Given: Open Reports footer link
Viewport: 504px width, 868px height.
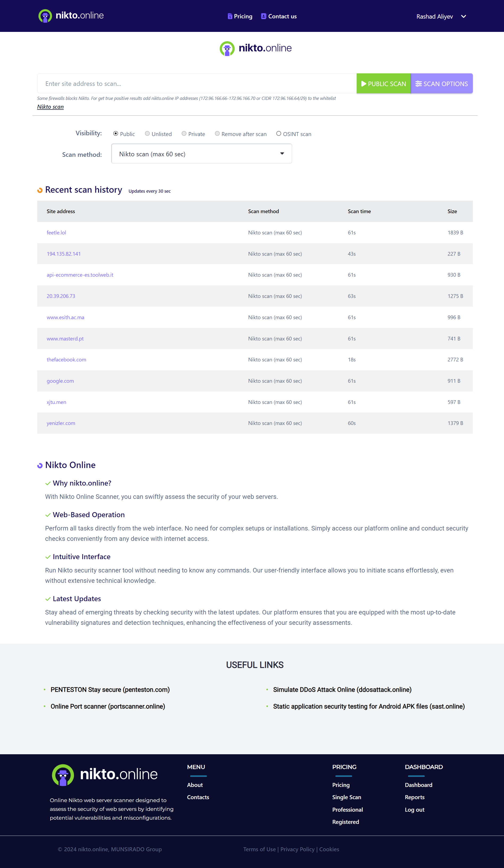Looking at the screenshot, I should [x=415, y=797].
